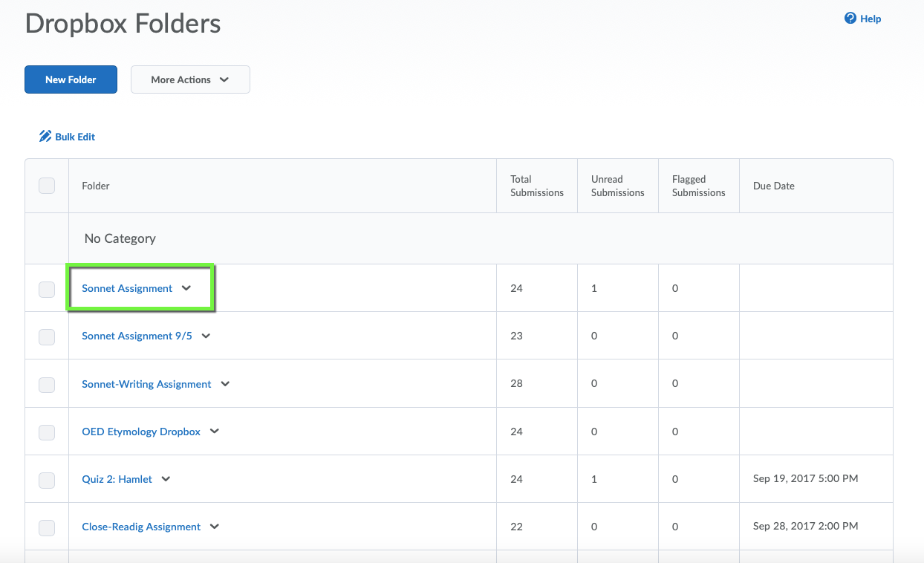Click unread count 1 for Quiz 2: Hamlet
The height and width of the screenshot is (563, 924).
click(x=594, y=479)
